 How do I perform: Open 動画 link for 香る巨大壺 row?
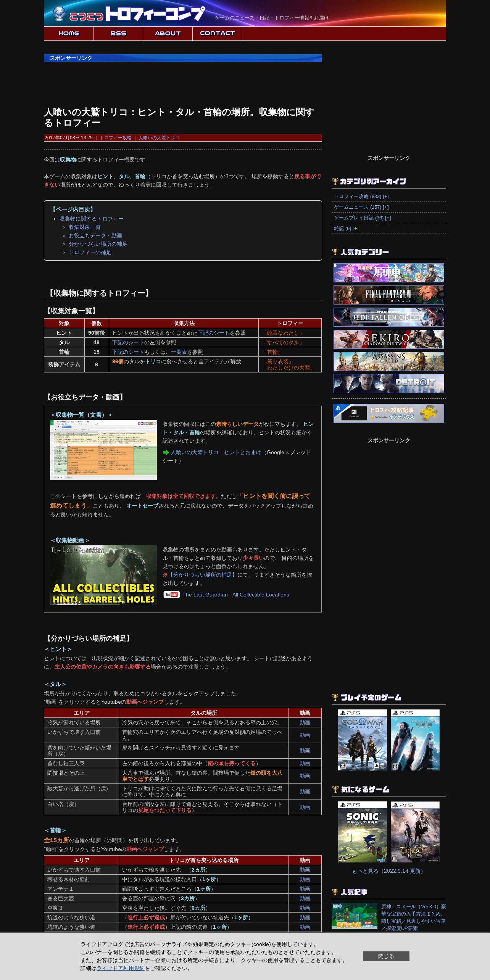[305, 898]
